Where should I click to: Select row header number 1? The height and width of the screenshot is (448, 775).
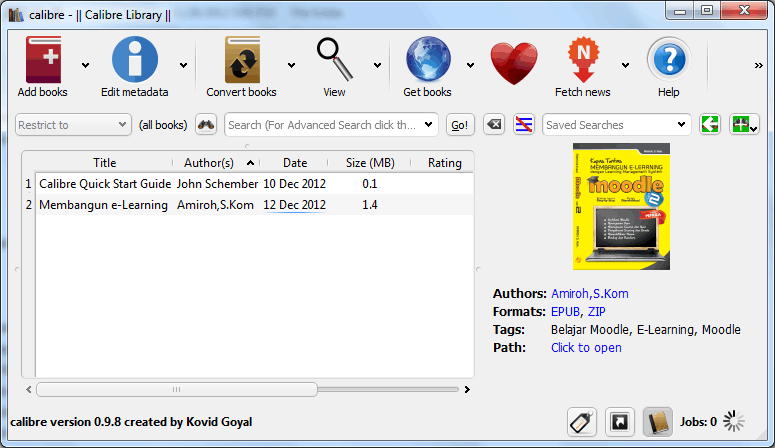pos(29,184)
